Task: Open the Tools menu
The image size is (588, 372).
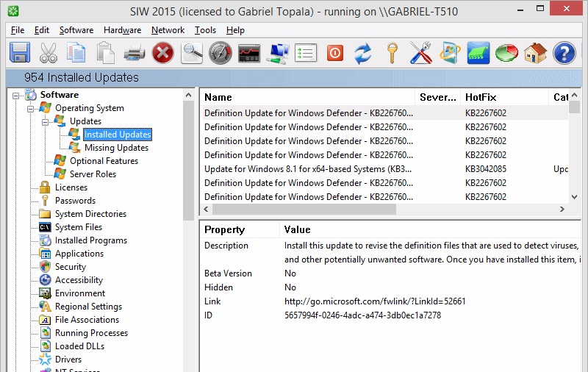Action: pyautogui.click(x=205, y=30)
